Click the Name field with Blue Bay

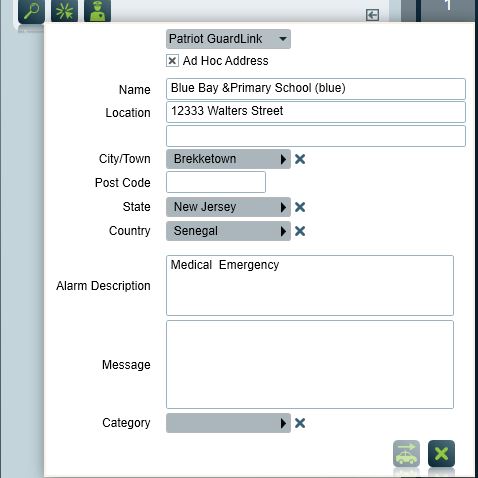pos(316,89)
